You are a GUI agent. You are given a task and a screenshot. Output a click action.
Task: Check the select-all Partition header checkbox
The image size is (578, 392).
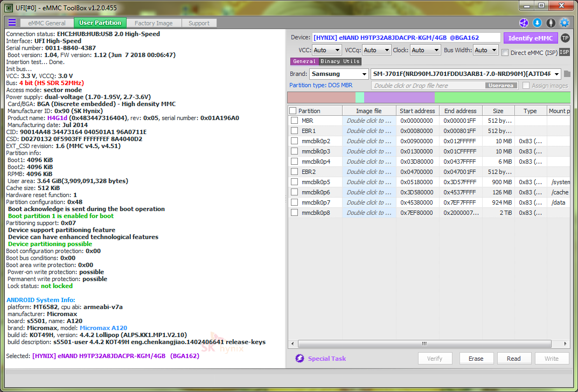293,110
